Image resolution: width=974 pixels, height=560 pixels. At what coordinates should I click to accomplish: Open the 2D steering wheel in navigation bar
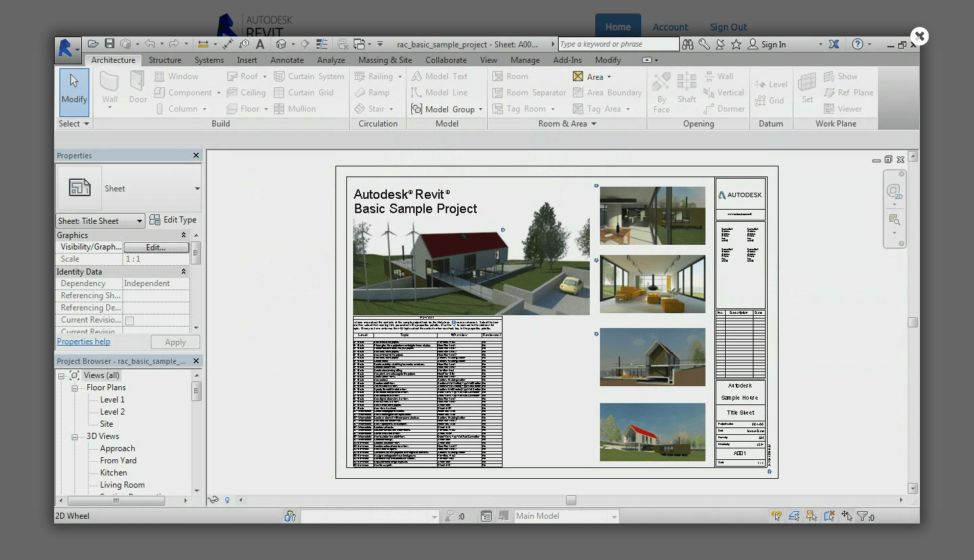pos(894,191)
